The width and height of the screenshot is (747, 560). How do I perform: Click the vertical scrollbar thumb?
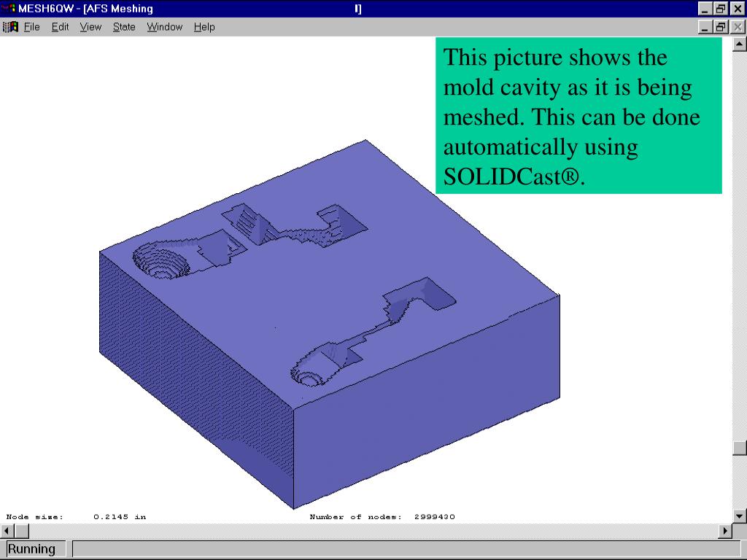739,448
